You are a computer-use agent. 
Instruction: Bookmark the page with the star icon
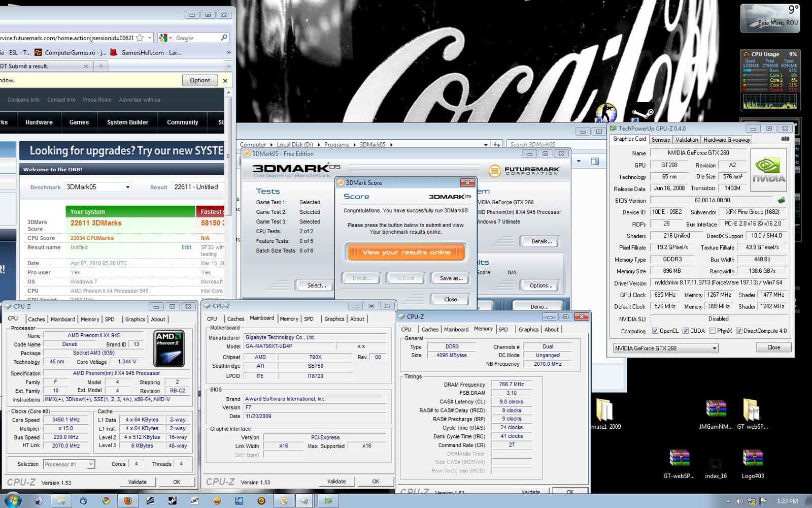click(x=140, y=38)
